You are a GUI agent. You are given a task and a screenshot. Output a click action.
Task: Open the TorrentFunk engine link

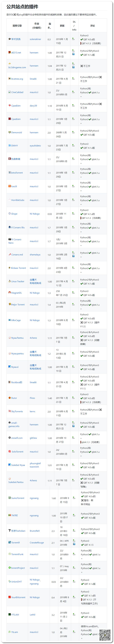[17, 555]
